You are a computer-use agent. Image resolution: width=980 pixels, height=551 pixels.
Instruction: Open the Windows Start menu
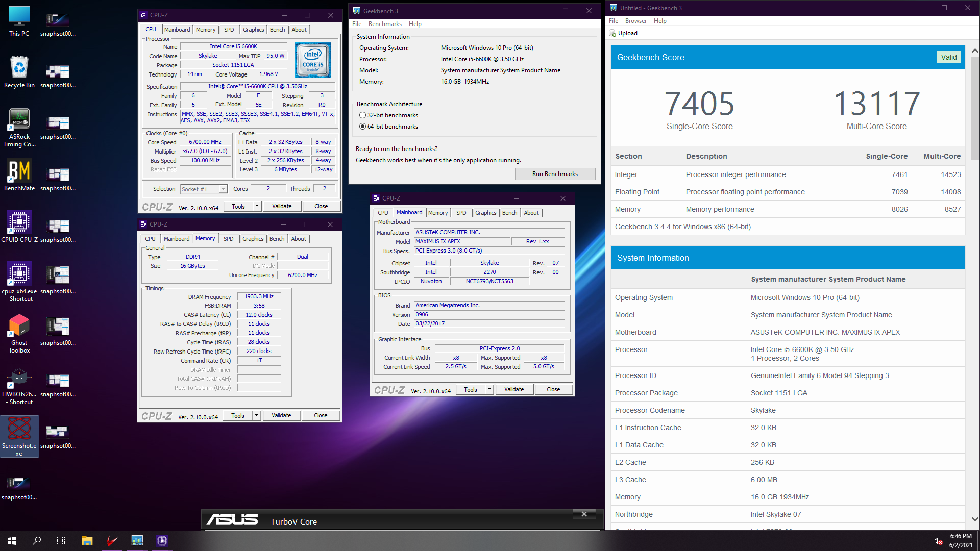(x=12, y=541)
